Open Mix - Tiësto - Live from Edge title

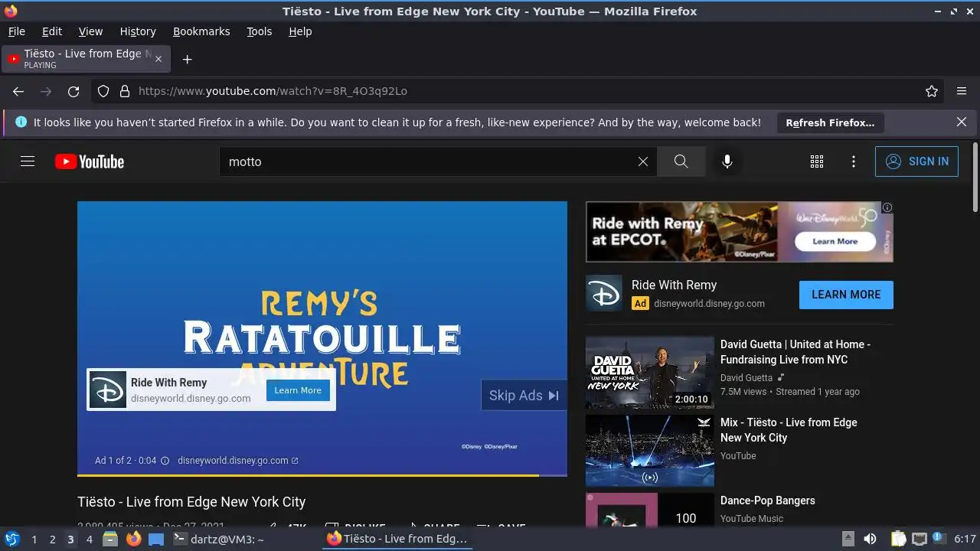click(x=789, y=430)
